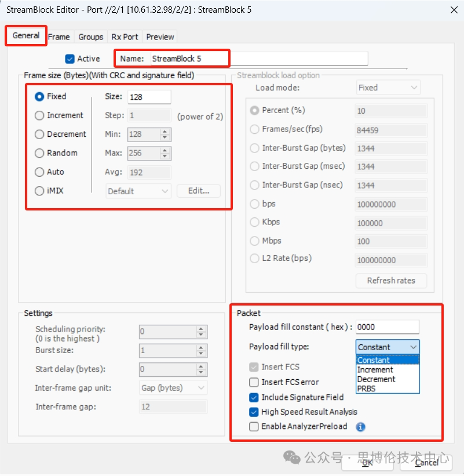This screenshot has width=464, height=476.
Task: Increase the Min frame size stepper
Action: tap(165, 131)
